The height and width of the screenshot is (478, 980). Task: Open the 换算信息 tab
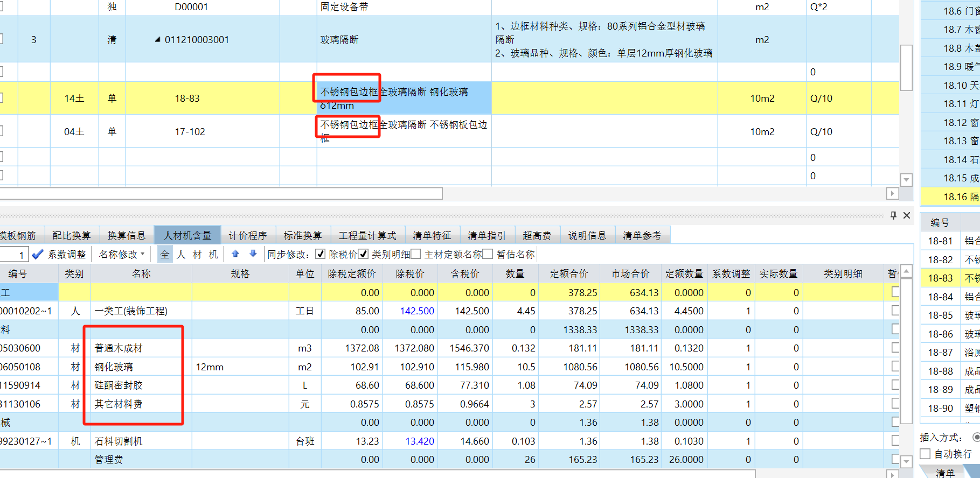(x=127, y=235)
